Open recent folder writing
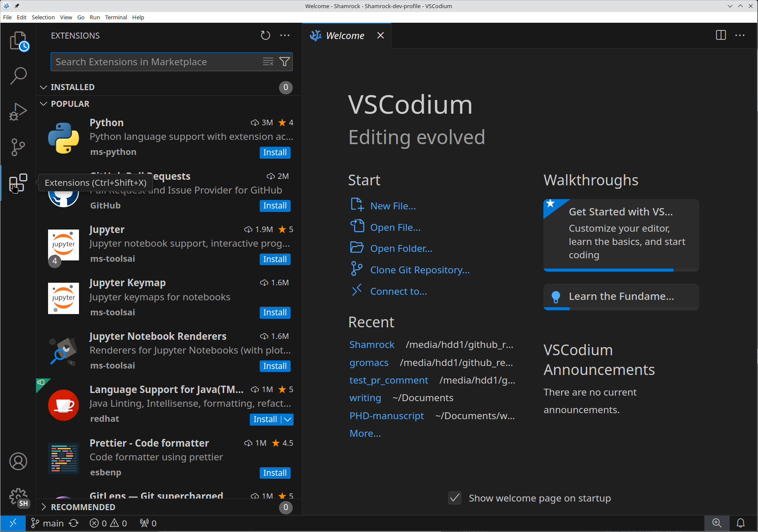This screenshot has width=758, height=532. coord(365,398)
